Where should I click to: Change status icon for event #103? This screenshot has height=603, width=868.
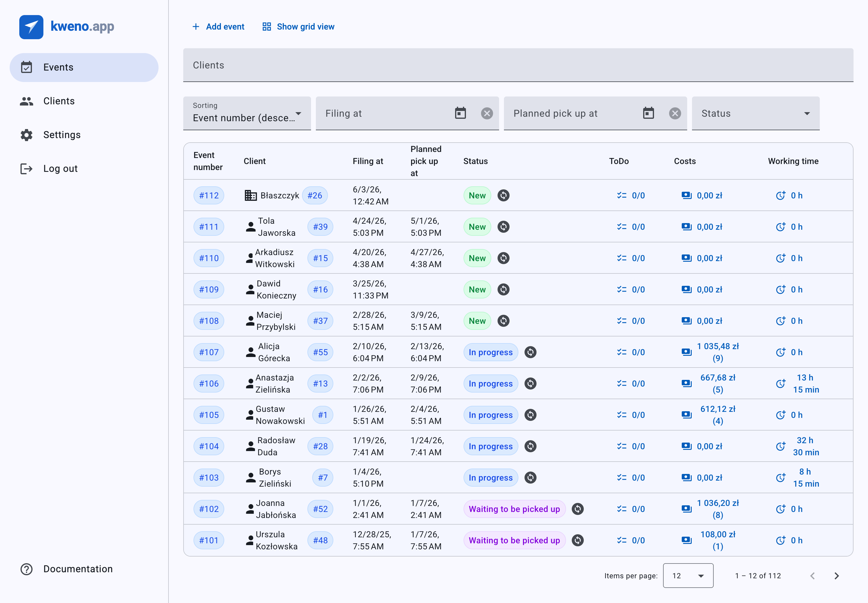tap(530, 478)
